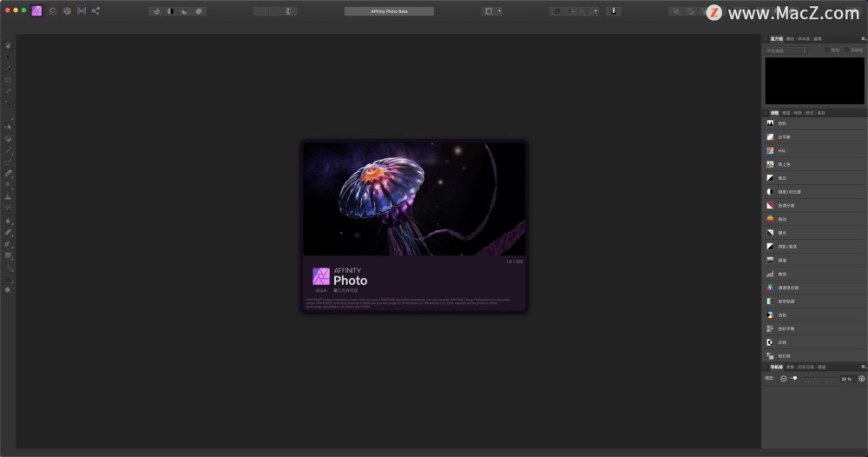This screenshot has width=868, height=457.
Task: Open the 调整 adjustments tab
Action: pos(774,113)
